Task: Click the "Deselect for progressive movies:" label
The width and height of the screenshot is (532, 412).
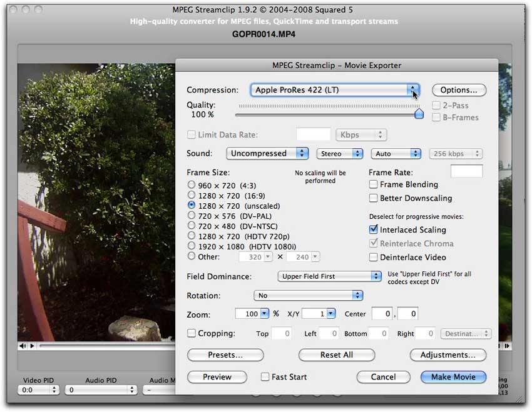Action: tap(416, 216)
